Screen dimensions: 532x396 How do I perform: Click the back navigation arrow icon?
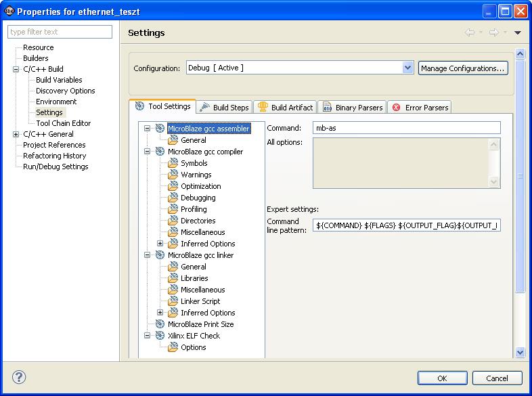click(470, 32)
